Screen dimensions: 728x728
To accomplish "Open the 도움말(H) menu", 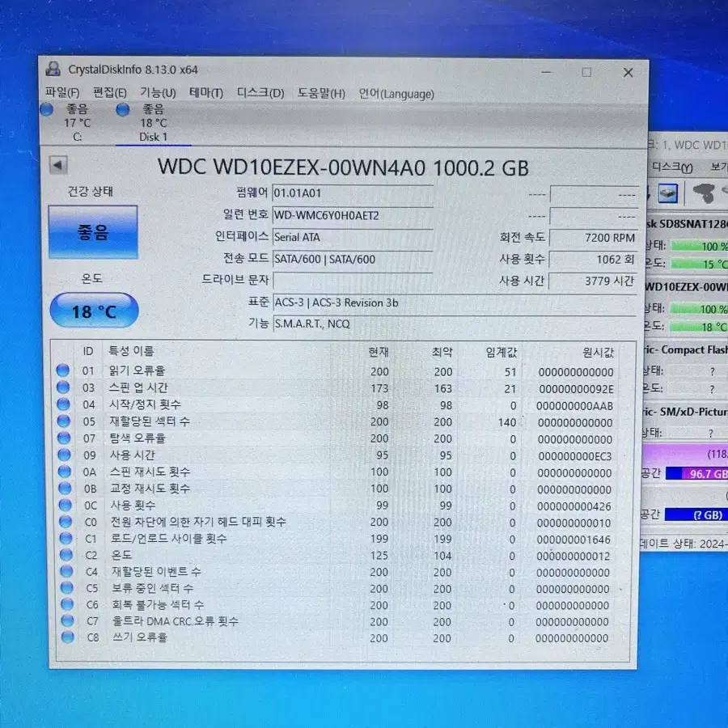I will [x=321, y=94].
